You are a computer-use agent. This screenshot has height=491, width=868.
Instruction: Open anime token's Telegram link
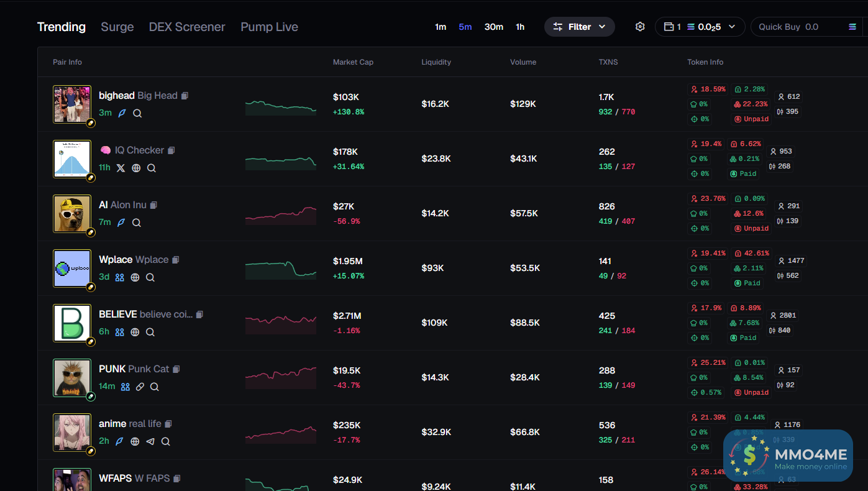tap(150, 441)
